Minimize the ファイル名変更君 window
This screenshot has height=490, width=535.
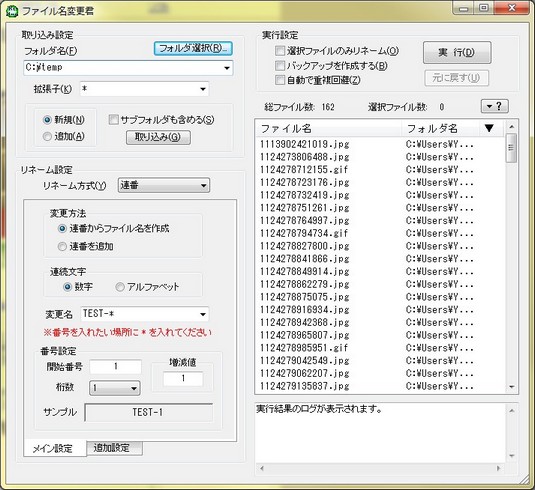463,8
